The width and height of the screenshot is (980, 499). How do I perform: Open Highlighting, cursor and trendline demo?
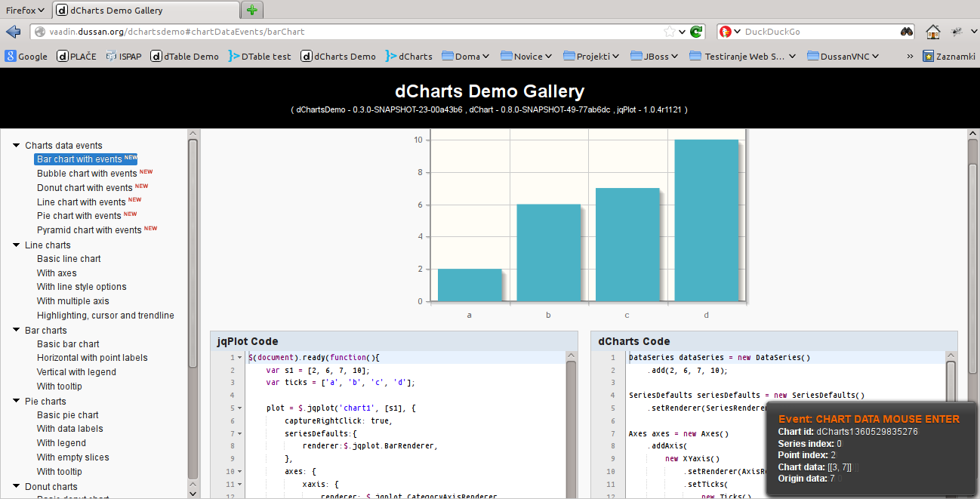pos(106,316)
